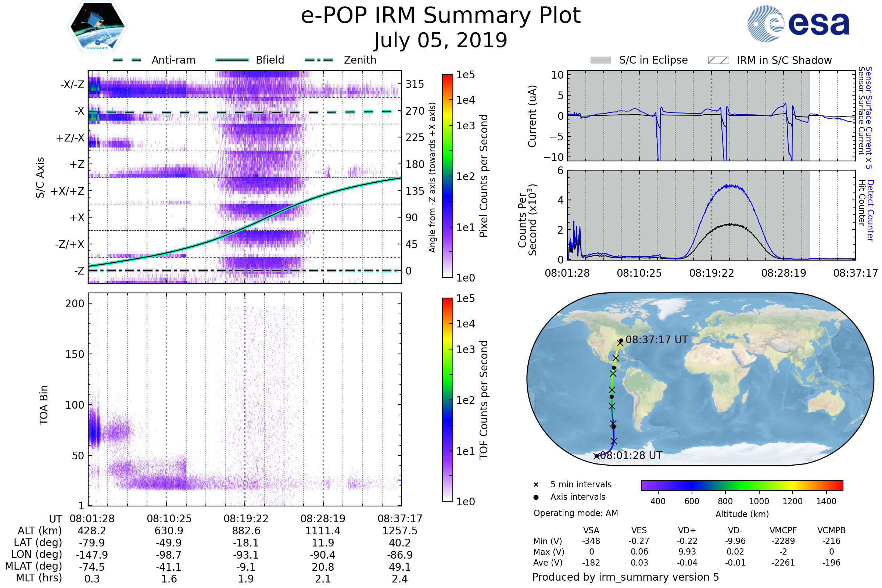Click the 5 min intervals x marker
The height and width of the screenshot is (588, 882).
(x=536, y=485)
